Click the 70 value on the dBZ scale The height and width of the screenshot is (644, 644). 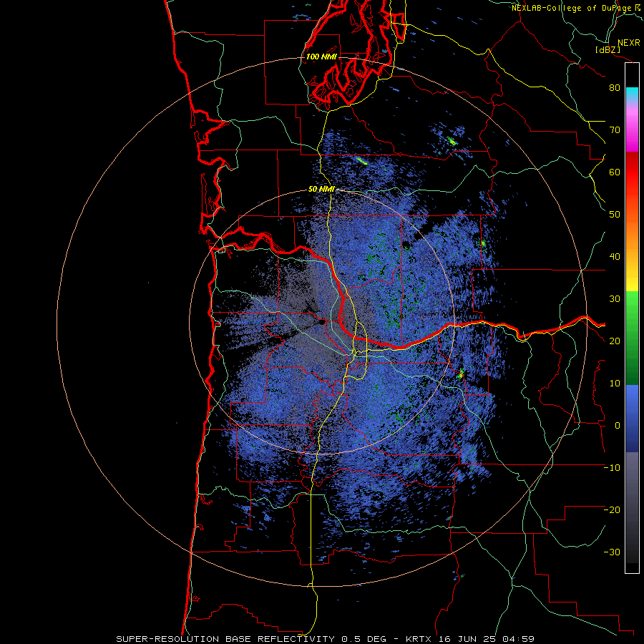pos(615,130)
